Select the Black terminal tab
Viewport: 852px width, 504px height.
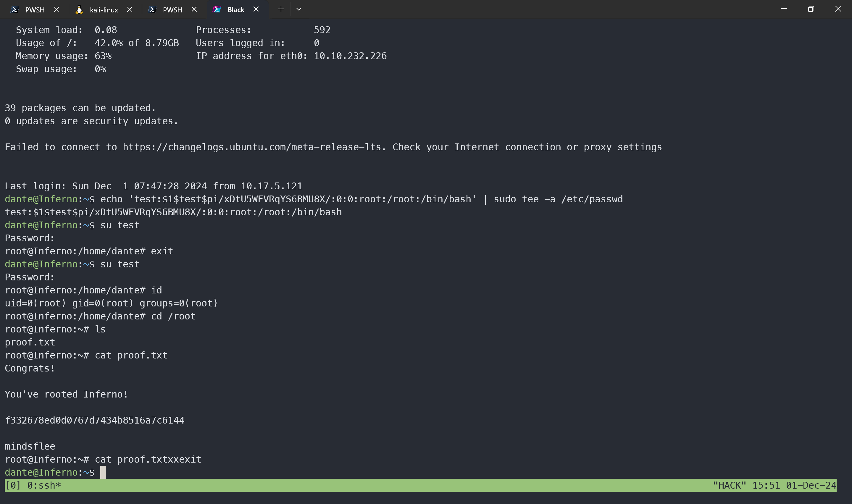[x=236, y=9]
